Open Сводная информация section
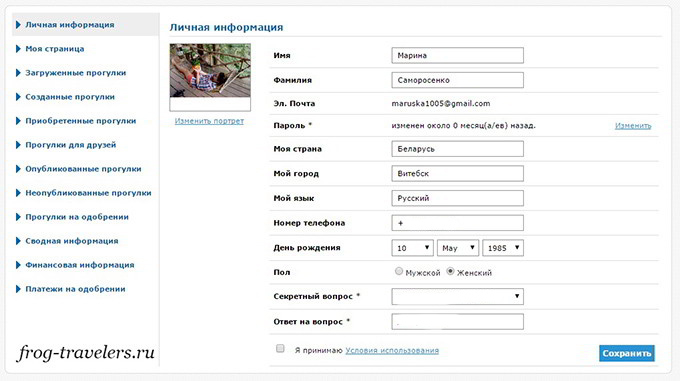The image size is (680, 381). pyautogui.click(x=72, y=241)
